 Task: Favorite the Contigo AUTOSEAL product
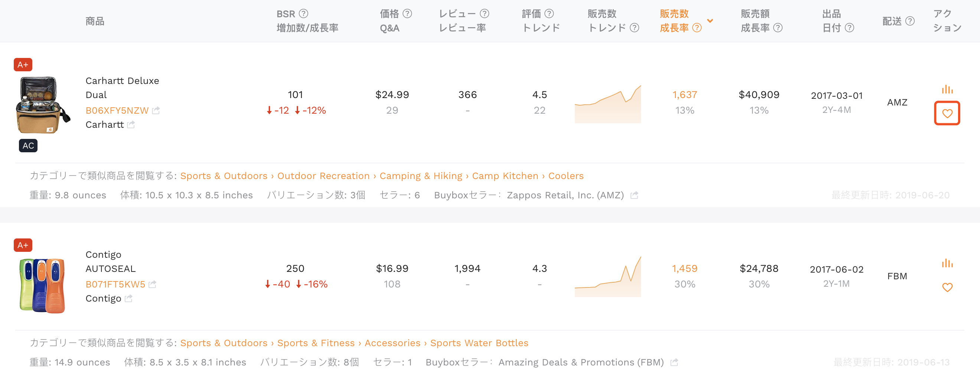click(947, 287)
